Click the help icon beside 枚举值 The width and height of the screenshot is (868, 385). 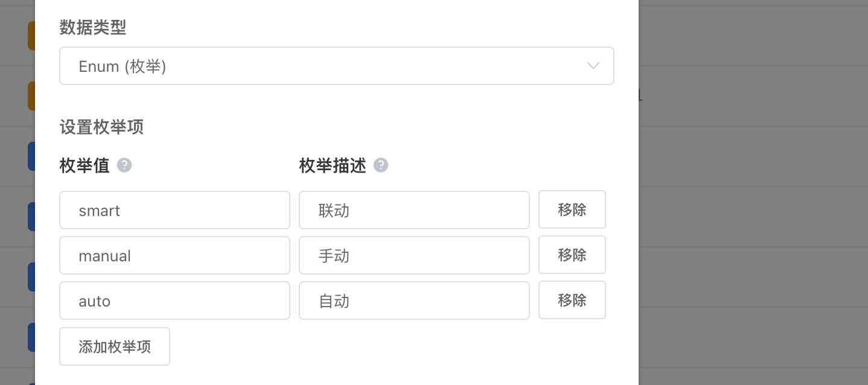click(124, 165)
